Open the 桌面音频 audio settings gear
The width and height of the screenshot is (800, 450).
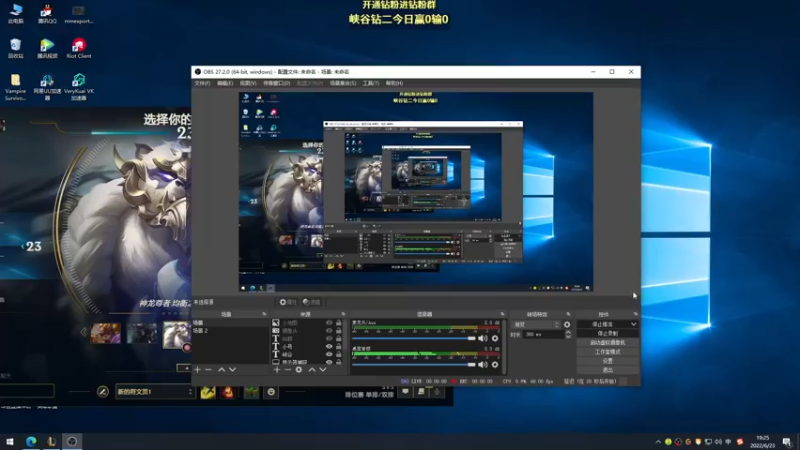[495, 364]
